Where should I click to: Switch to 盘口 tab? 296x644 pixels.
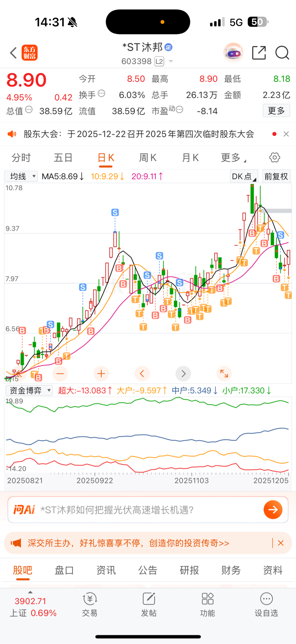[64, 570]
